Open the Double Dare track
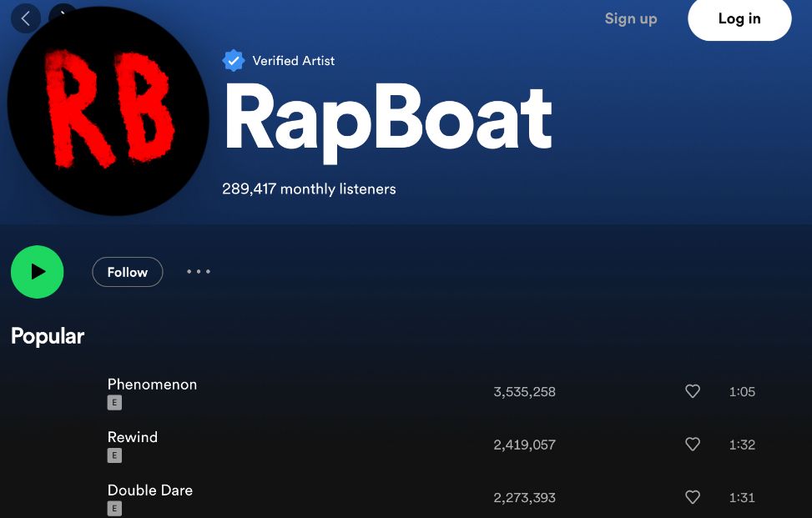 [150, 490]
